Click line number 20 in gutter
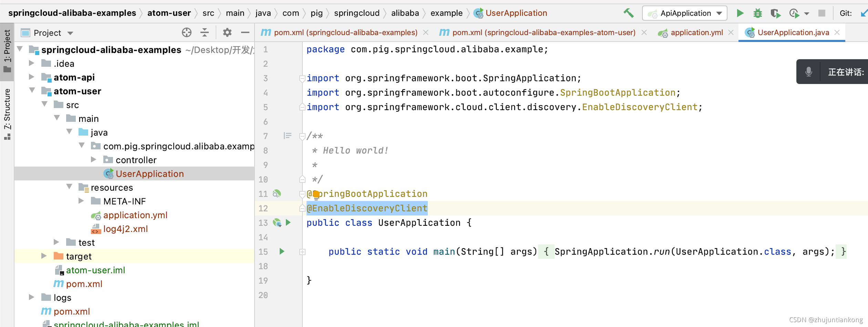This screenshot has height=327, width=868. [x=263, y=295]
